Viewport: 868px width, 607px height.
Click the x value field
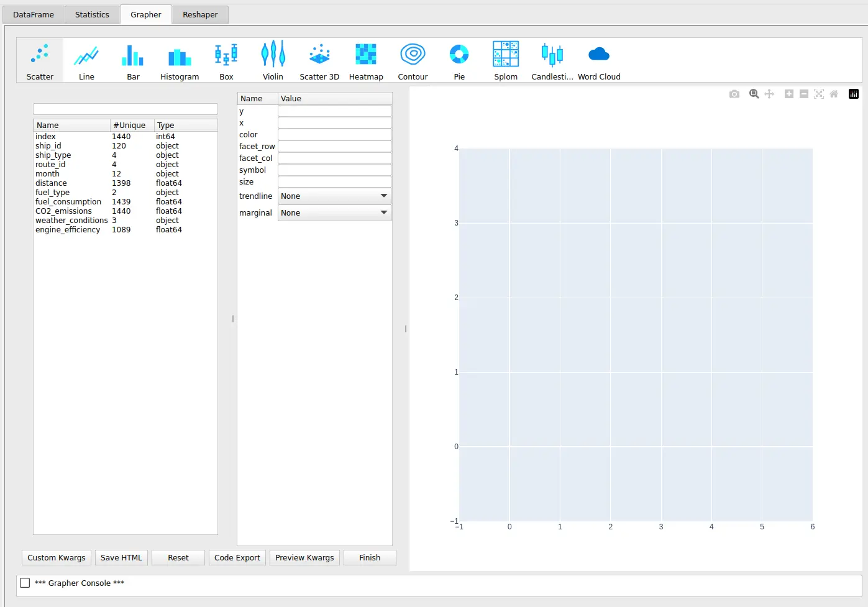[335, 122]
